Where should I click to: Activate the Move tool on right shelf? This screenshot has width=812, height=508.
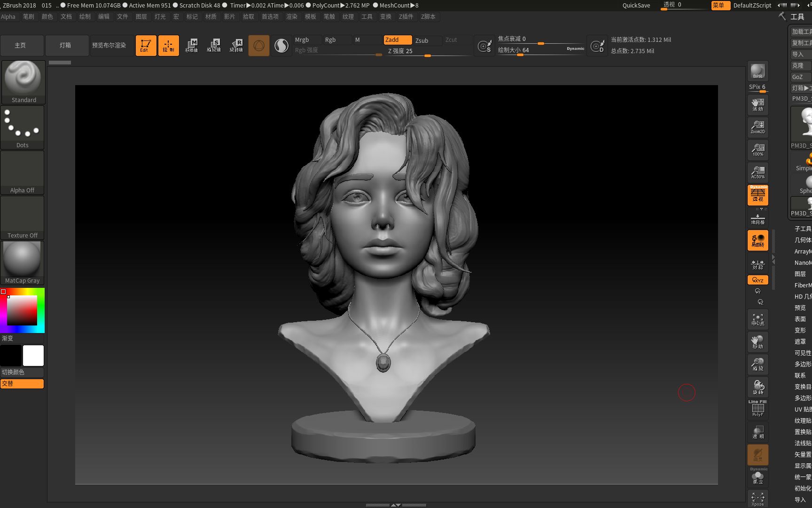click(757, 342)
